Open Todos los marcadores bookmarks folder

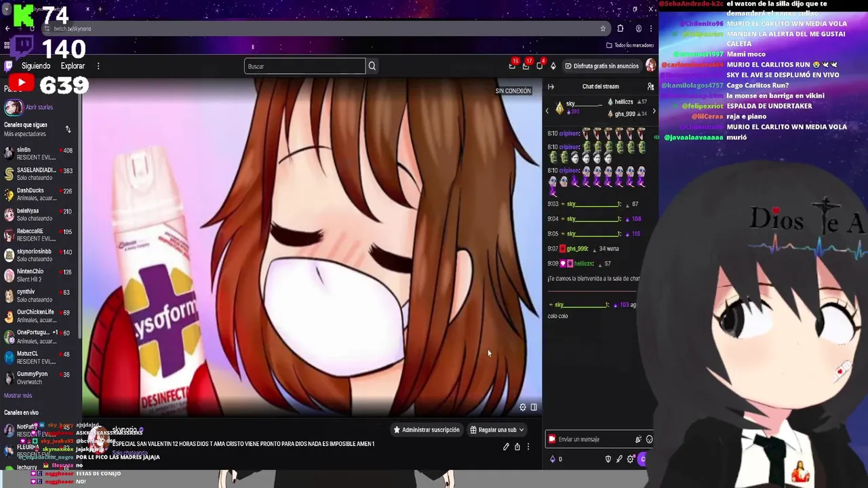point(631,45)
